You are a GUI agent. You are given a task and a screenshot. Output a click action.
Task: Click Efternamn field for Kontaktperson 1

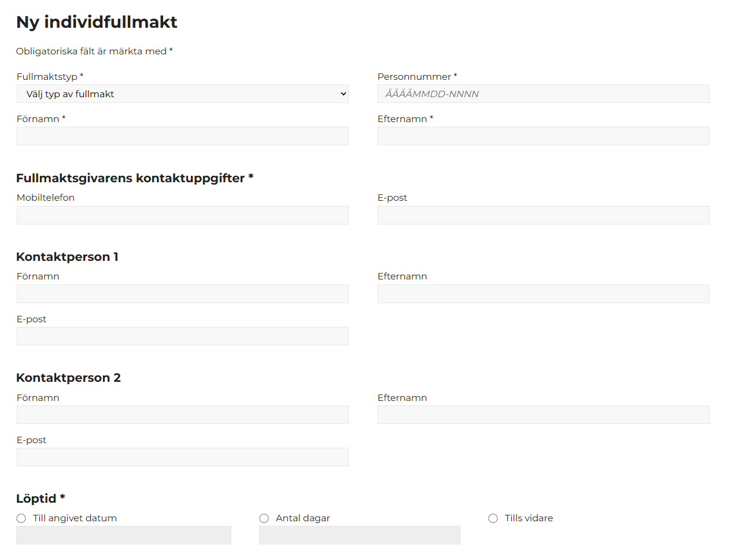click(543, 294)
